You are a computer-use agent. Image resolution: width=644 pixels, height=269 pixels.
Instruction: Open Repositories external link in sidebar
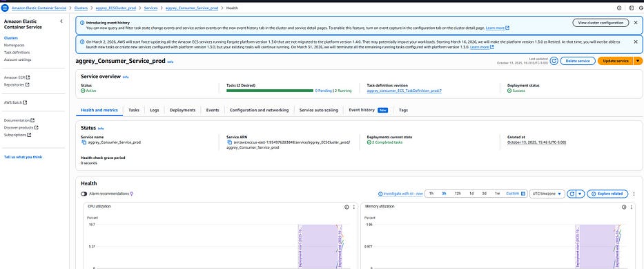click(x=17, y=85)
